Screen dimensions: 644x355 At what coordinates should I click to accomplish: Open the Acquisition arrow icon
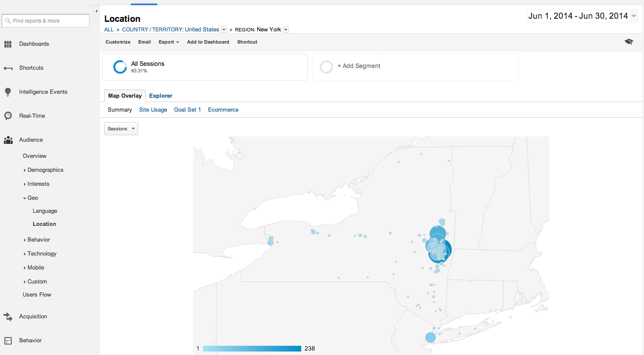8,317
